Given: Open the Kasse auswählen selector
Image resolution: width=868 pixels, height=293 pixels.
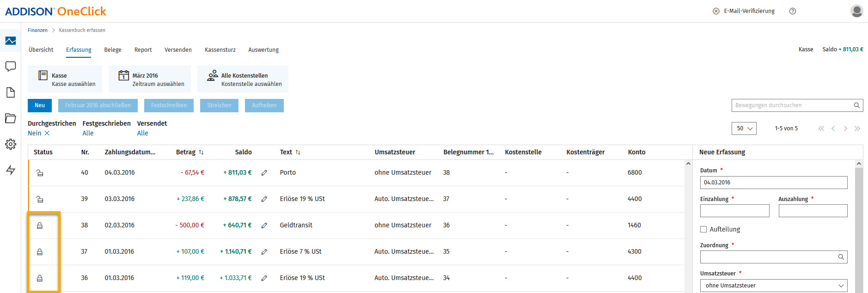Looking at the screenshot, I should [65, 79].
